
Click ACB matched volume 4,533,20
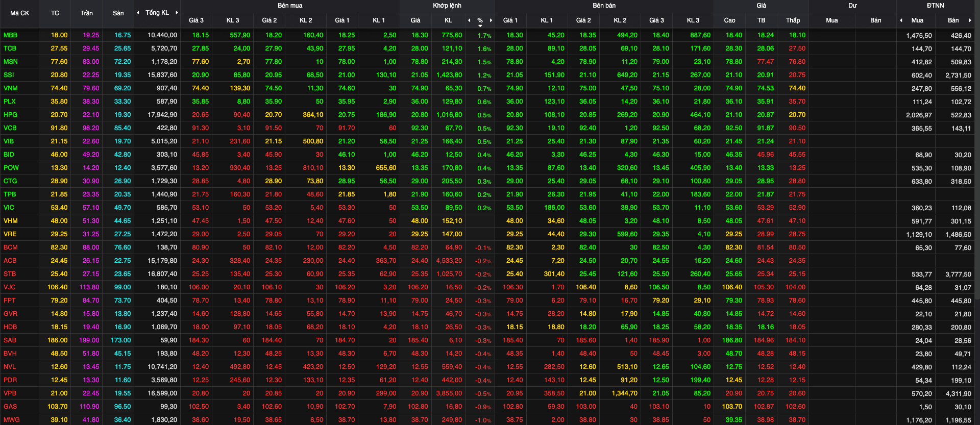pos(449,261)
